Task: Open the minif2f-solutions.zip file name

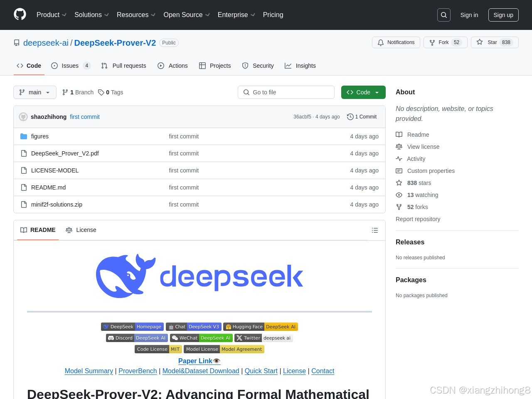Action: tap(57, 204)
